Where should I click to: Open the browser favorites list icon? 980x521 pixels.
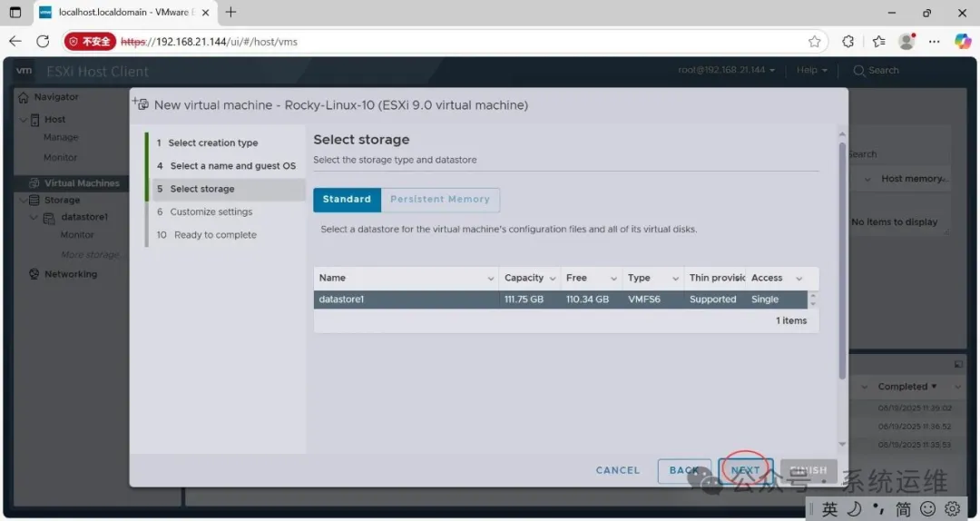click(x=878, y=41)
